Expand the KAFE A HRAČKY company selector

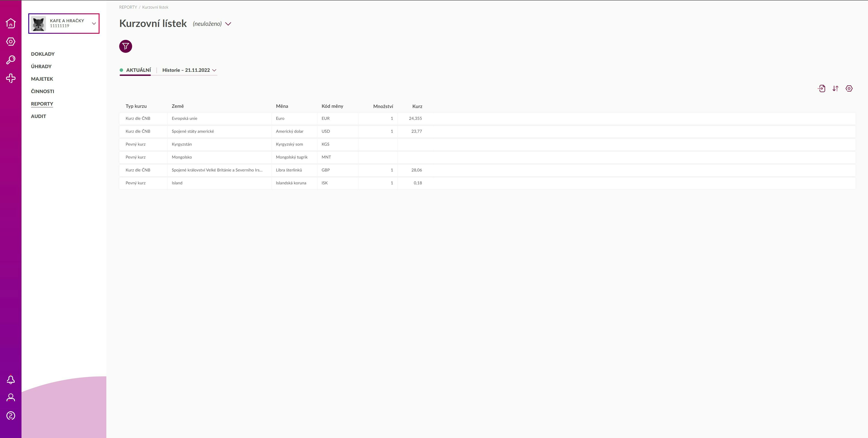tap(94, 24)
